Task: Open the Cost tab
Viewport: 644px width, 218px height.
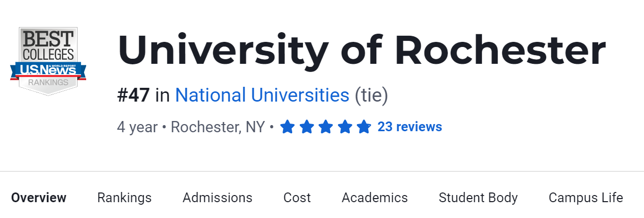Action: pos(297,198)
